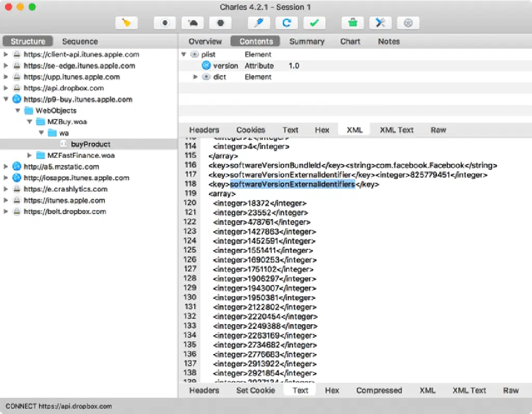532x414 pixels.
Task: Click the Validate green checkmark icon
Action: pos(314,23)
